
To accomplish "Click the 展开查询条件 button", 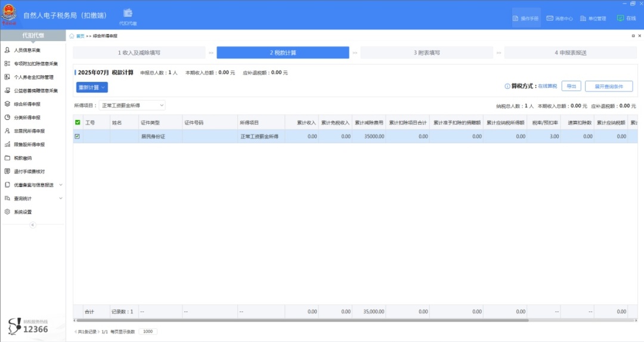I will point(608,87).
